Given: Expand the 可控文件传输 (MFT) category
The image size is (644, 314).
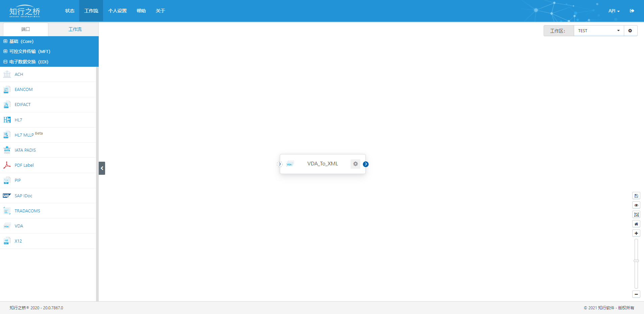Looking at the screenshot, I should coord(49,51).
